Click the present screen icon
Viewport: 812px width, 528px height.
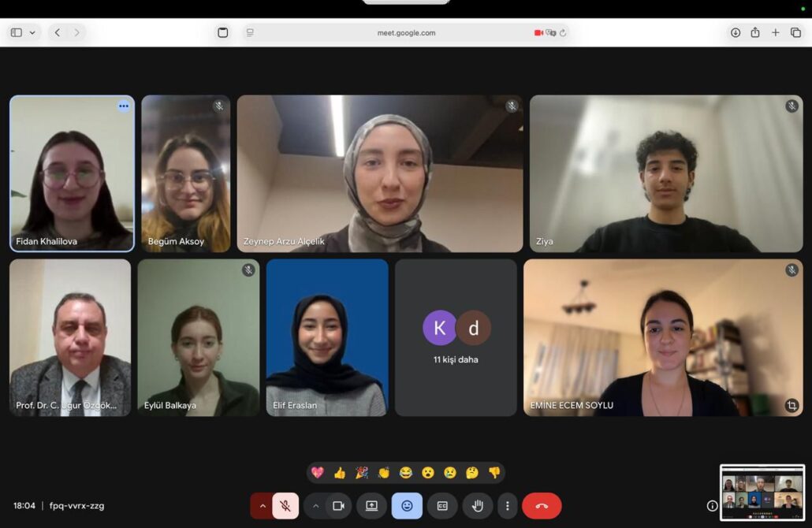371,506
